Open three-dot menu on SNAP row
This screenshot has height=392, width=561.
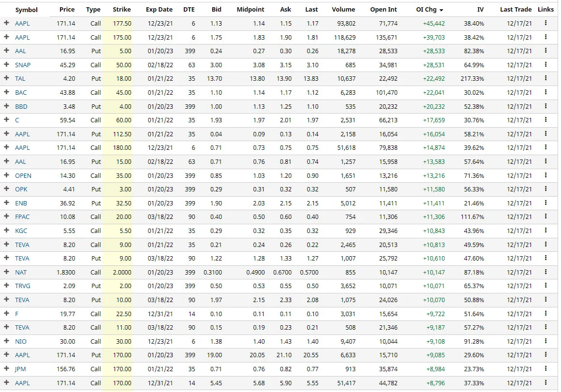click(x=546, y=64)
